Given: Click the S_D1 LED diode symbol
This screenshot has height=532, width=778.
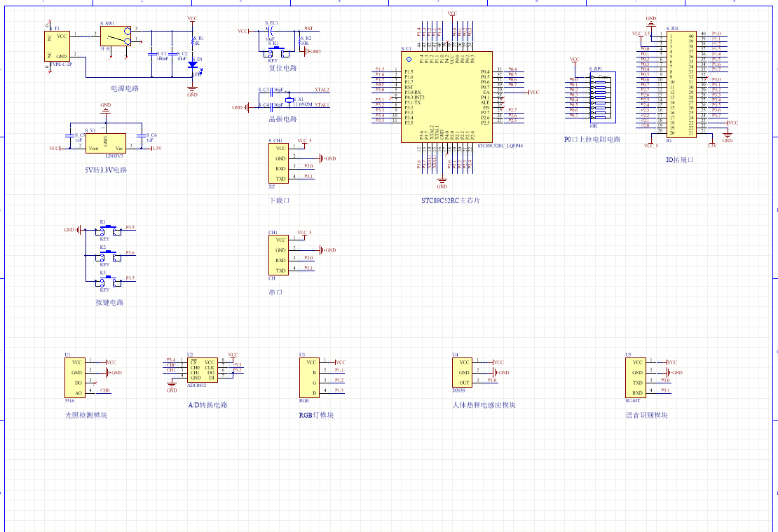Looking at the screenshot, I should [x=191, y=64].
